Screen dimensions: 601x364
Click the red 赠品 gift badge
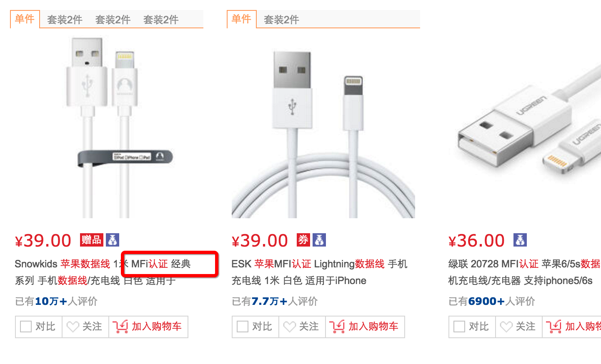click(x=91, y=240)
